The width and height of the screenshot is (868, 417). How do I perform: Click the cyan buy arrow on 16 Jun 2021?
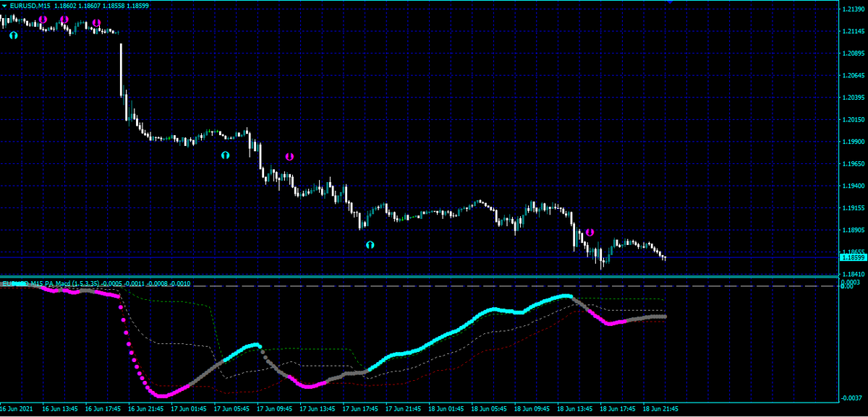click(13, 34)
